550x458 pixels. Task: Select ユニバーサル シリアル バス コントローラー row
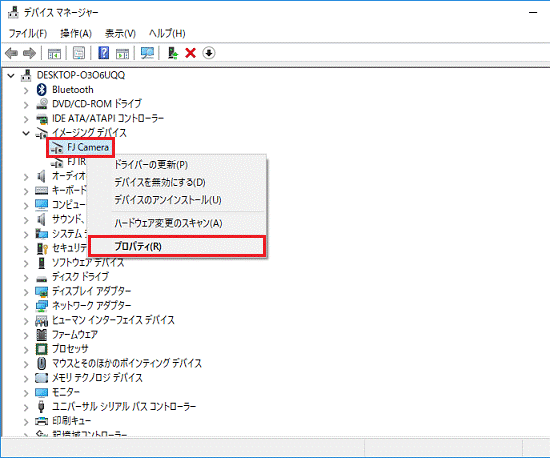pyautogui.click(x=124, y=406)
